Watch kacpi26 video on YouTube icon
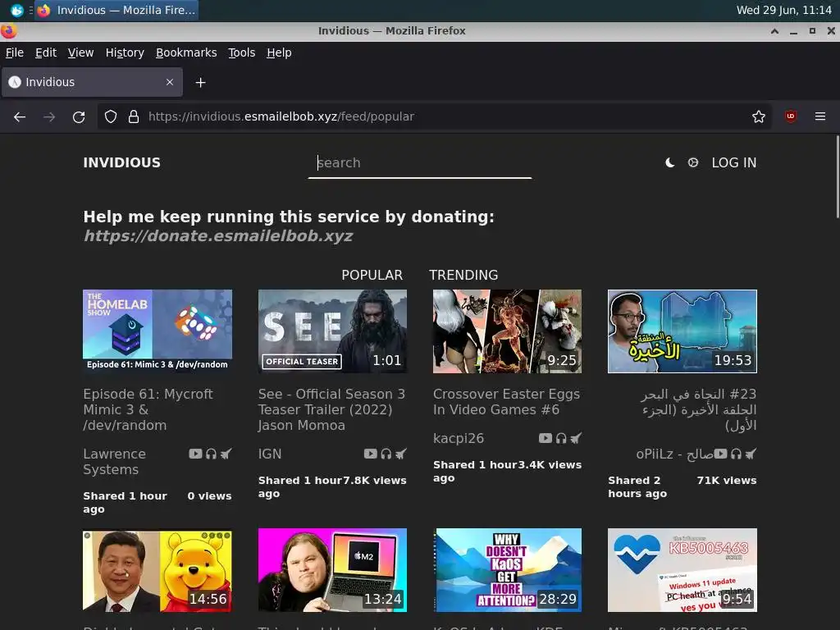Screen dimensions: 840x630 coord(546,438)
